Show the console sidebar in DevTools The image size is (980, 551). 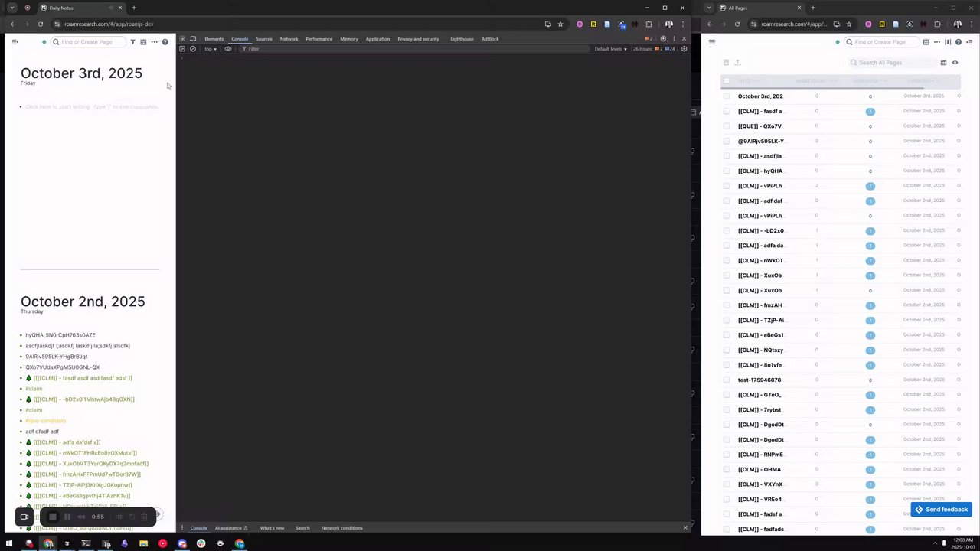point(182,49)
